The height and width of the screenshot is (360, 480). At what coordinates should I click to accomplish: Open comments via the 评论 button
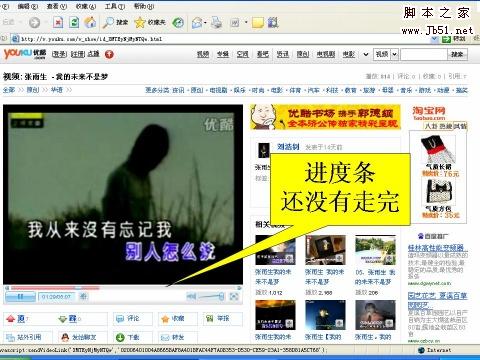coord(133,319)
